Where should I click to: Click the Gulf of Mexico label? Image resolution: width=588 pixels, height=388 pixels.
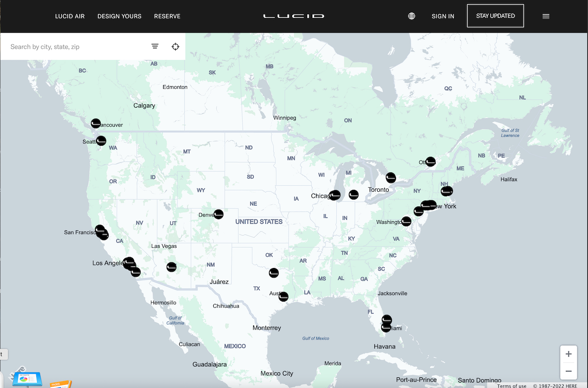(x=316, y=338)
